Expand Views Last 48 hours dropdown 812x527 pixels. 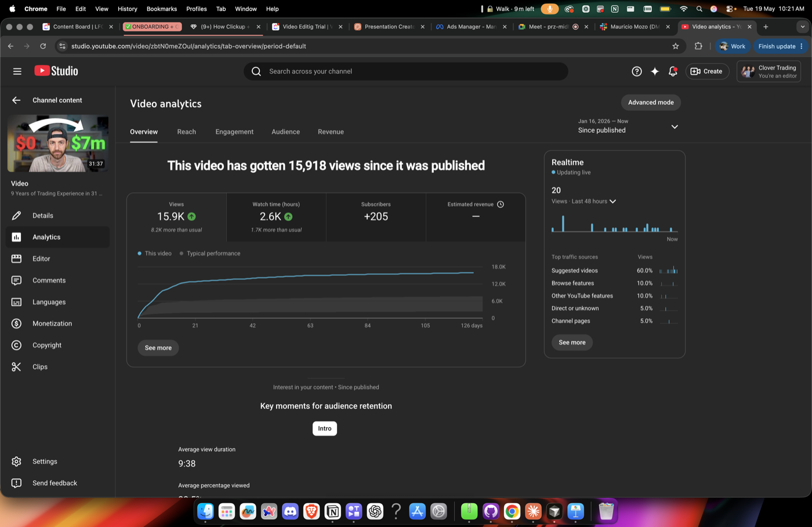click(612, 201)
